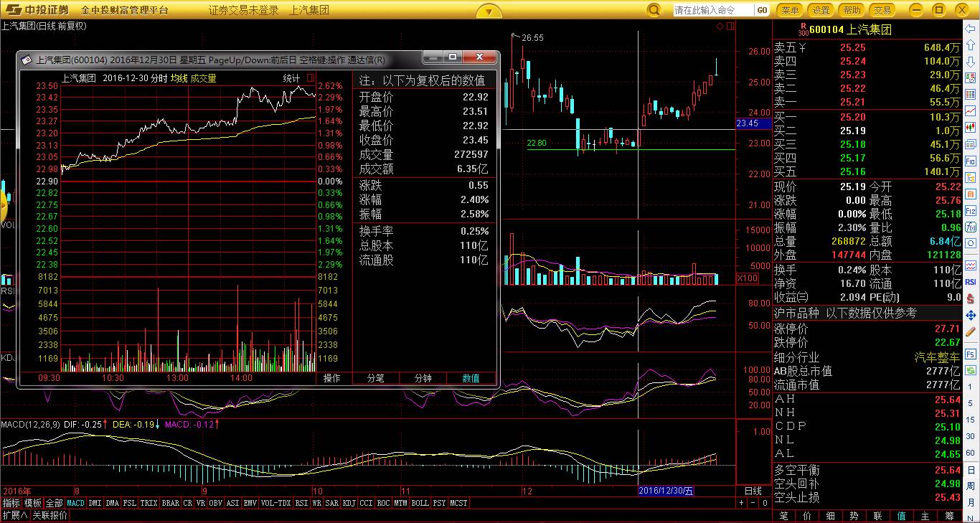Expand the yellow dropdown arrow at top center
Viewport: 980px width, 523px height.
489,11
